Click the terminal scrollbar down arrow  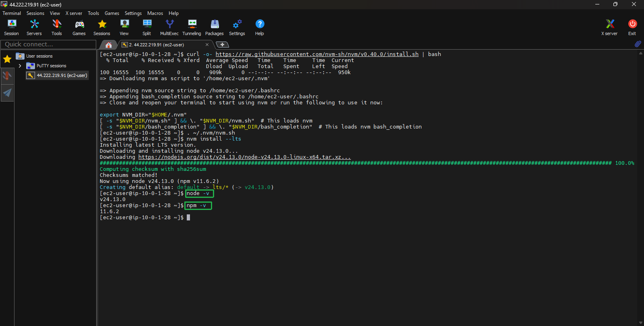point(641,323)
